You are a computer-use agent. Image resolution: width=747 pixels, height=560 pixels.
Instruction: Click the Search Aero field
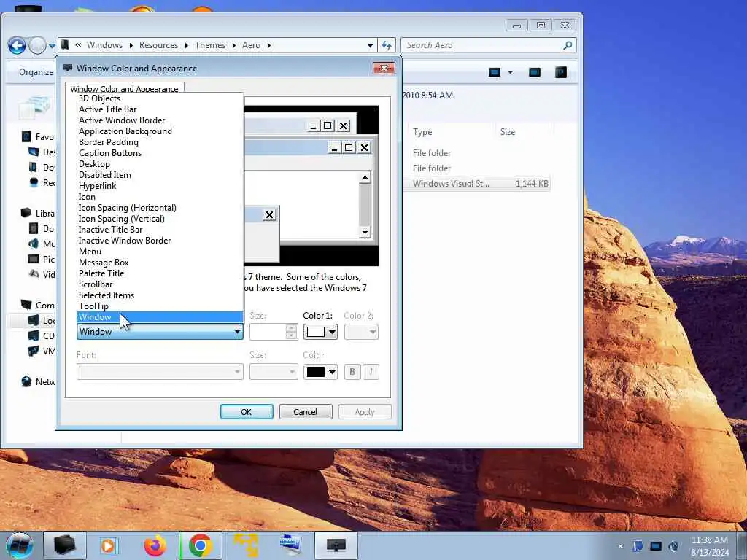[489, 45]
